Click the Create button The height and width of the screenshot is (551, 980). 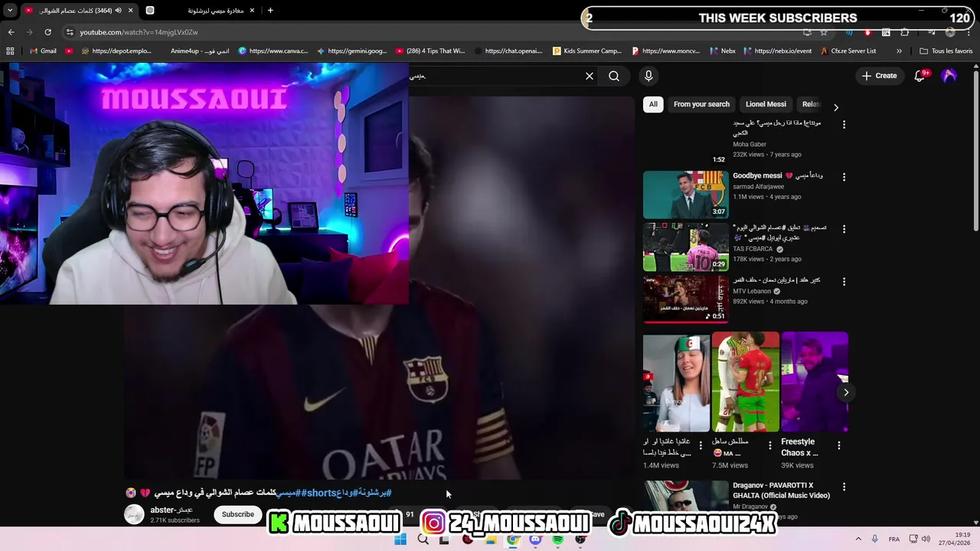pos(879,76)
